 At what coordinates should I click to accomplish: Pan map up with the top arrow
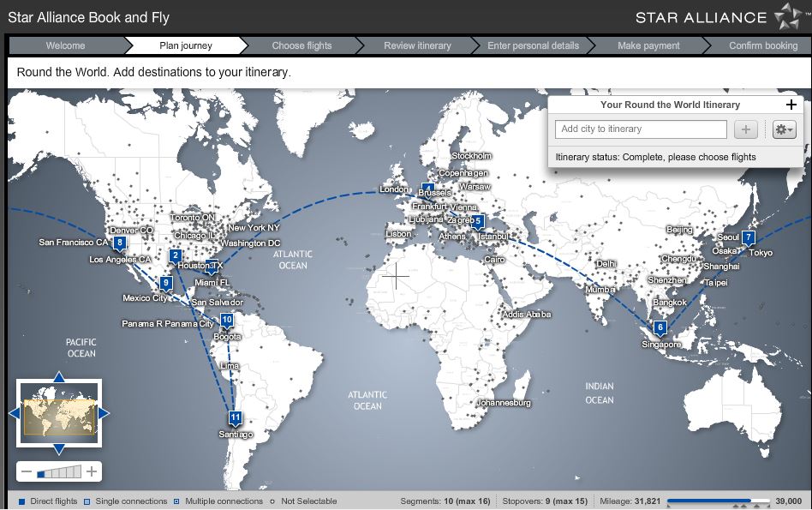59,377
